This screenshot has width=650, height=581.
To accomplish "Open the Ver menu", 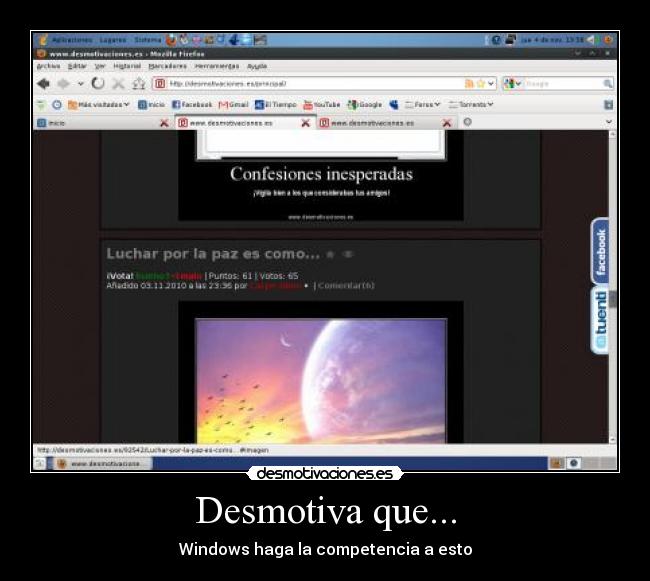I will pos(100,66).
